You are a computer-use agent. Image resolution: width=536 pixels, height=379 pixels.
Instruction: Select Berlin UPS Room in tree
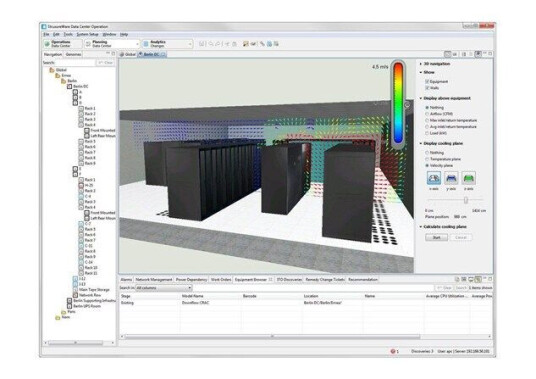(x=87, y=306)
